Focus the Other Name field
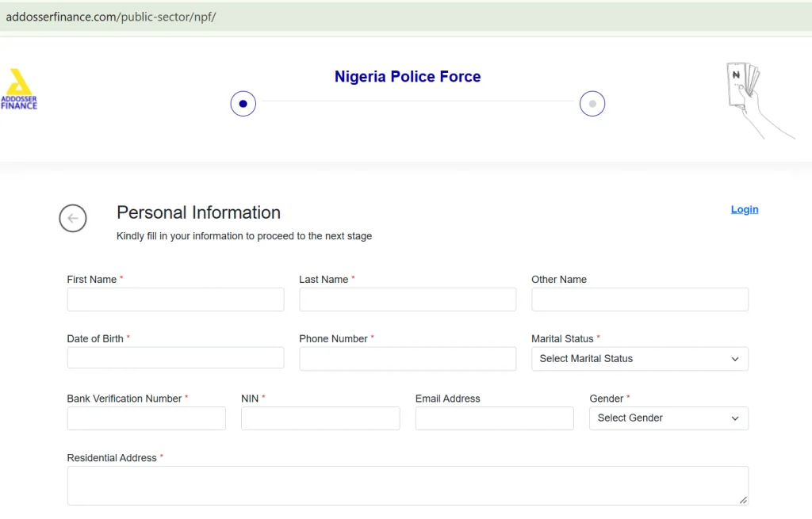This screenshot has width=812, height=519. point(640,300)
